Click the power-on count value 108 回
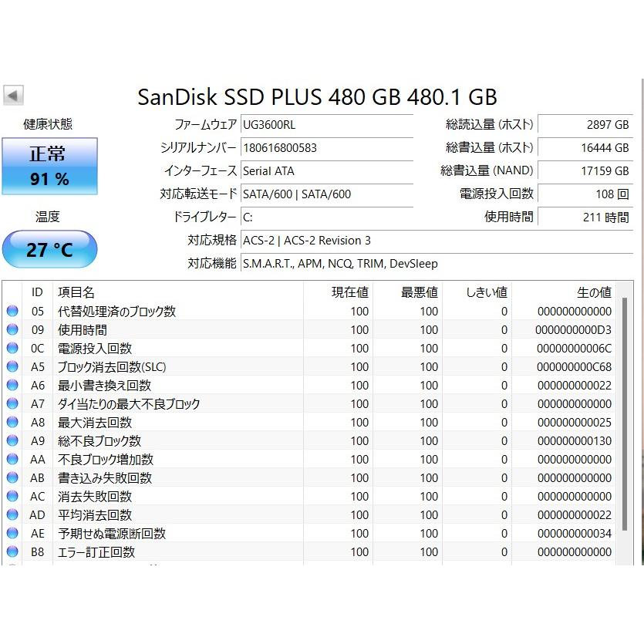644x644 pixels. (x=585, y=194)
